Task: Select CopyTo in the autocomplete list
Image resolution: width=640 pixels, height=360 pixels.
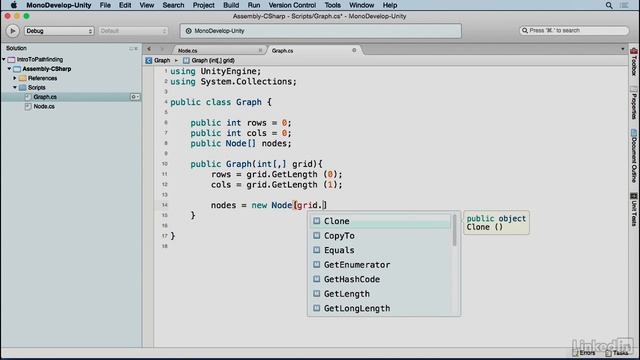Action: [381, 236]
